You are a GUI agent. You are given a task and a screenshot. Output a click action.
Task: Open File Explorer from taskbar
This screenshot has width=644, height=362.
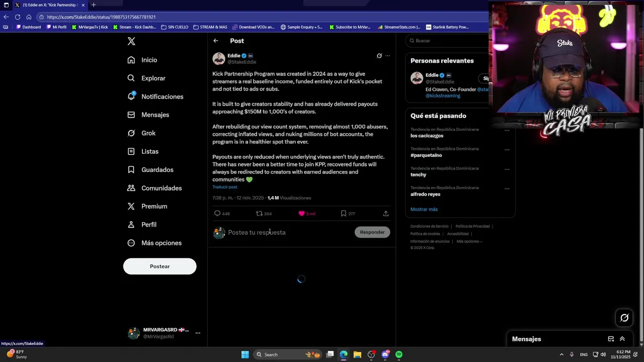click(357, 354)
